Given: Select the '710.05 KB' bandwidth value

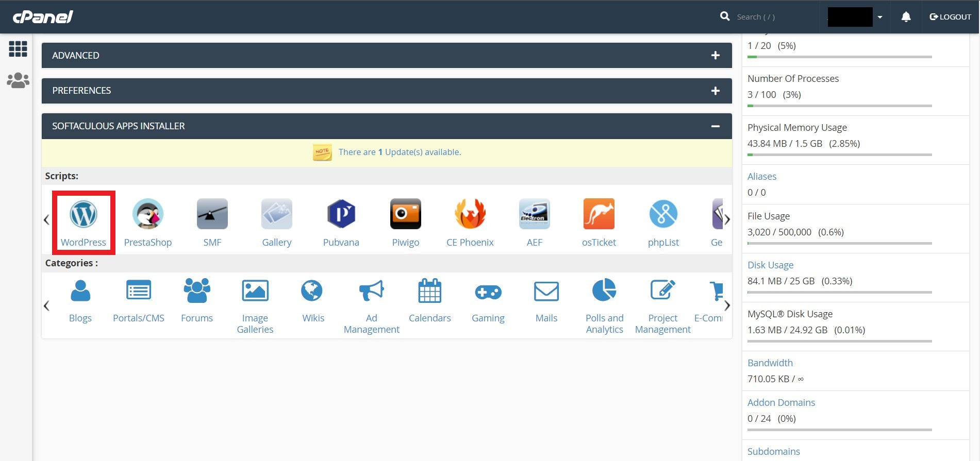Looking at the screenshot, I should pos(768,379).
